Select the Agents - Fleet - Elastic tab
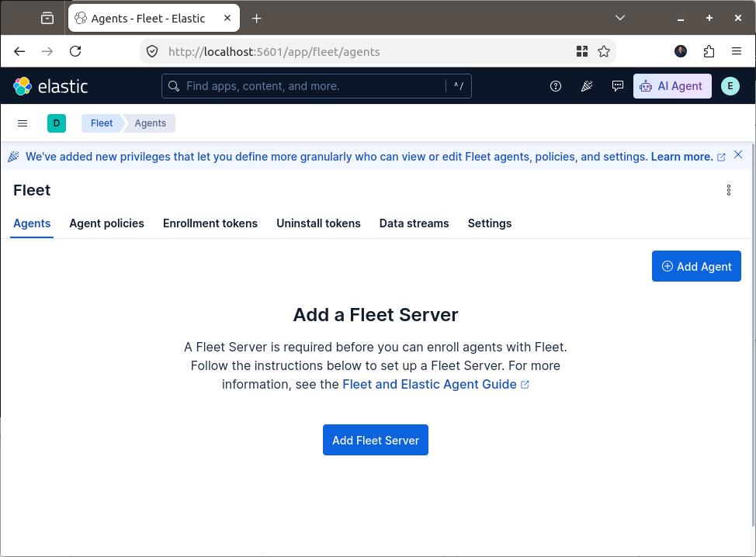The height and width of the screenshot is (557, 756). [154, 19]
